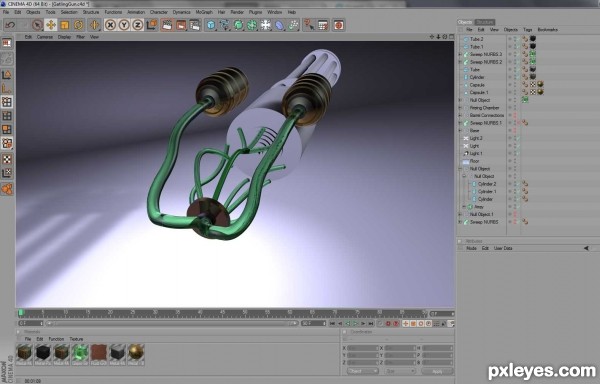Click the spline drawing tool icon

[225, 25]
